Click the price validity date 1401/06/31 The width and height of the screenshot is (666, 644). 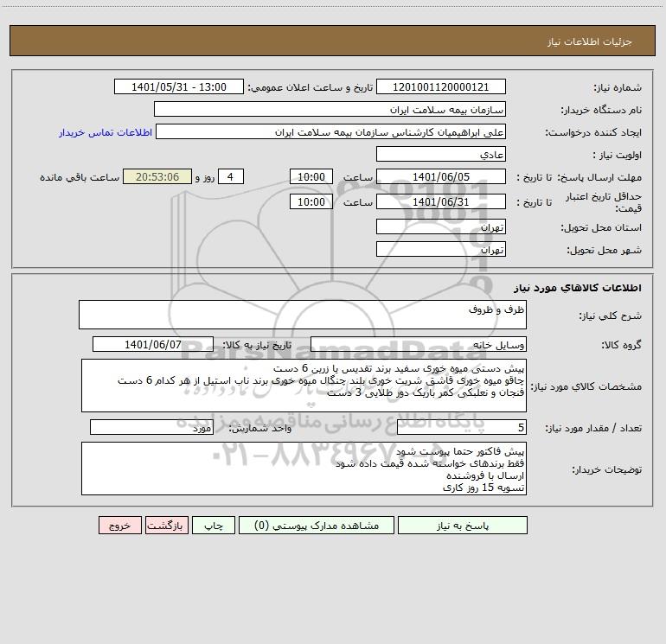pos(441,201)
